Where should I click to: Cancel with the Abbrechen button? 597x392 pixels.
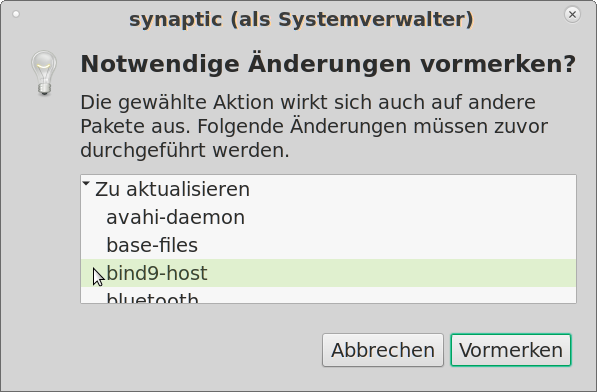[x=383, y=350]
